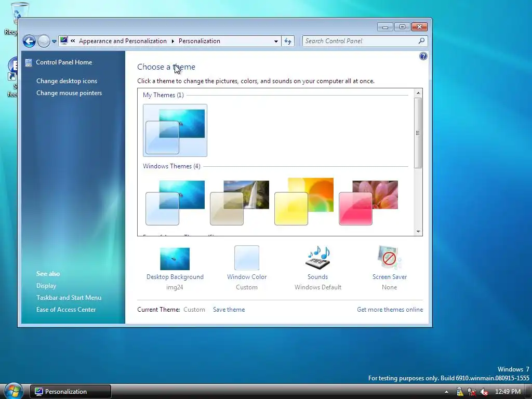Open arrow after Appearance and Personalization
This screenshot has width=532, height=399.
coord(172,41)
